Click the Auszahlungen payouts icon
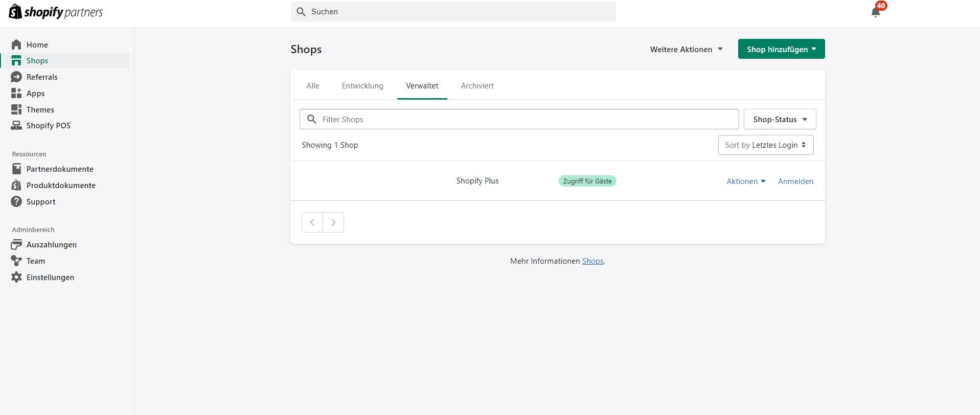The width and height of the screenshot is (980, 415). (16, 244)
